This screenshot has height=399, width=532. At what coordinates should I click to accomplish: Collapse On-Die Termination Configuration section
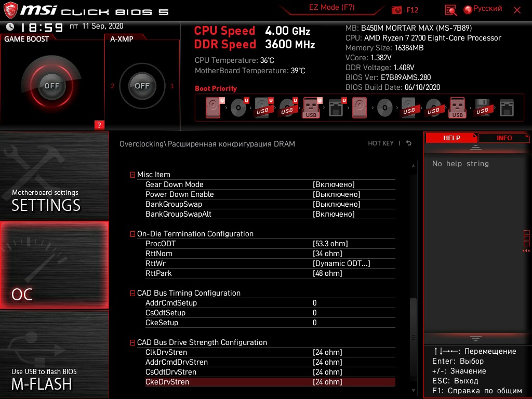pyautogui.click(x=132, y=234)
